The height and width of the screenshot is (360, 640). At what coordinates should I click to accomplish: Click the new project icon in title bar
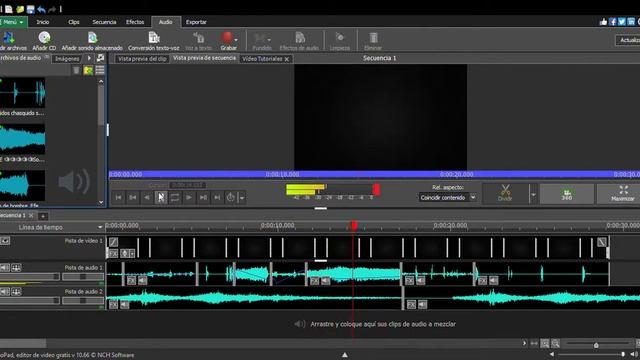[9, 9]
